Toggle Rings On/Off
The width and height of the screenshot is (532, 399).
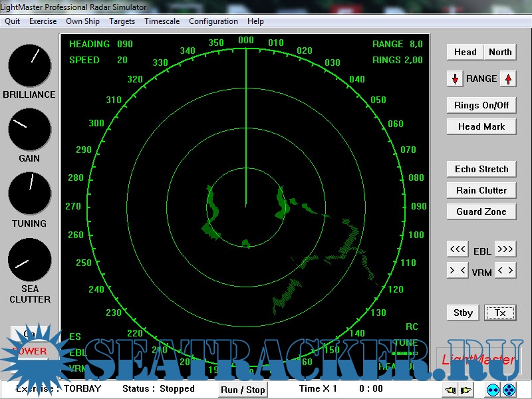pyautogui.click(x=481, y=105)
